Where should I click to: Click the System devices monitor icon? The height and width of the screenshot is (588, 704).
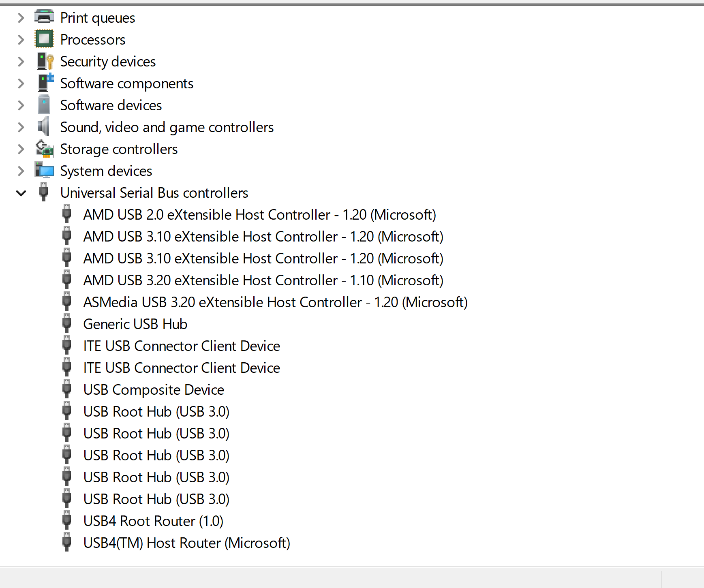44,171
